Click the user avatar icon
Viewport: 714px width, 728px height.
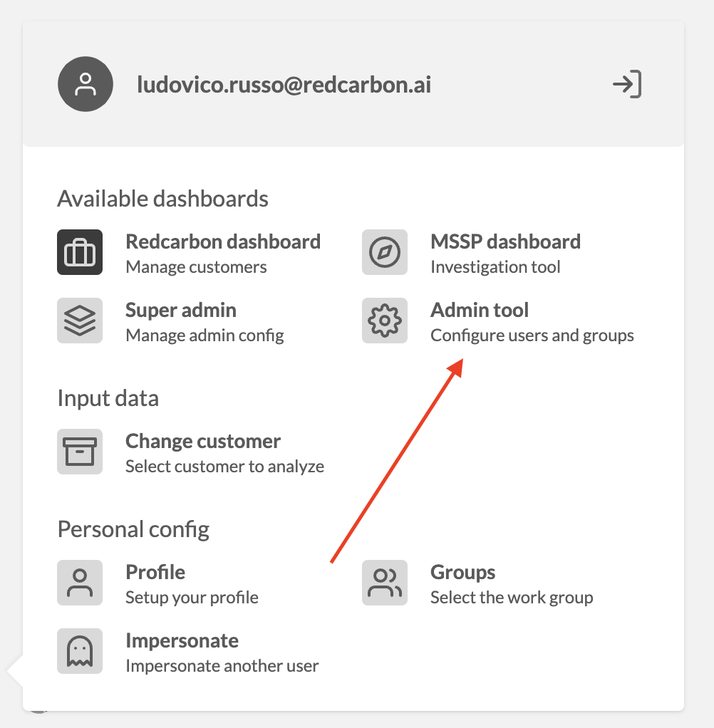click(x=86, y=84)
